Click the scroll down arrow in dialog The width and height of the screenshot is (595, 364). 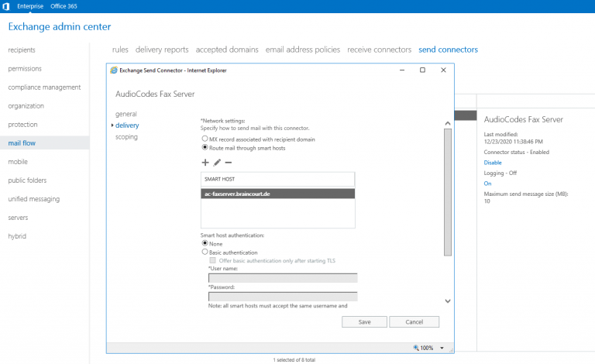(447, 300)
